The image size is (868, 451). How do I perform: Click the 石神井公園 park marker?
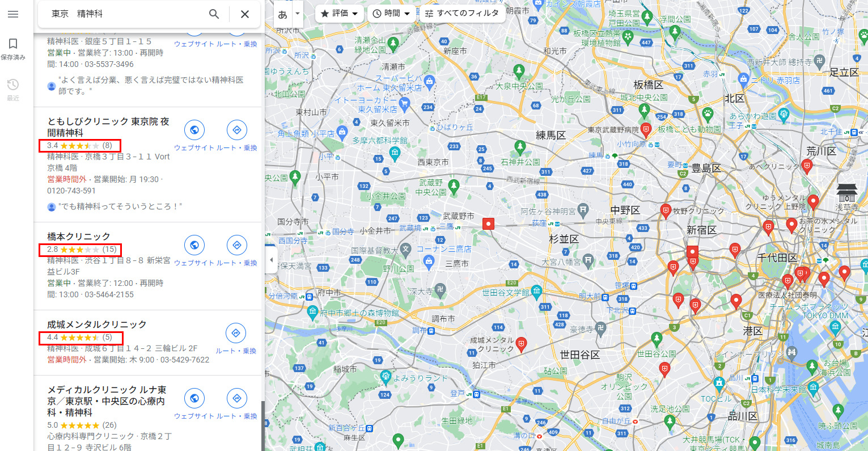[x=520, y=148]
